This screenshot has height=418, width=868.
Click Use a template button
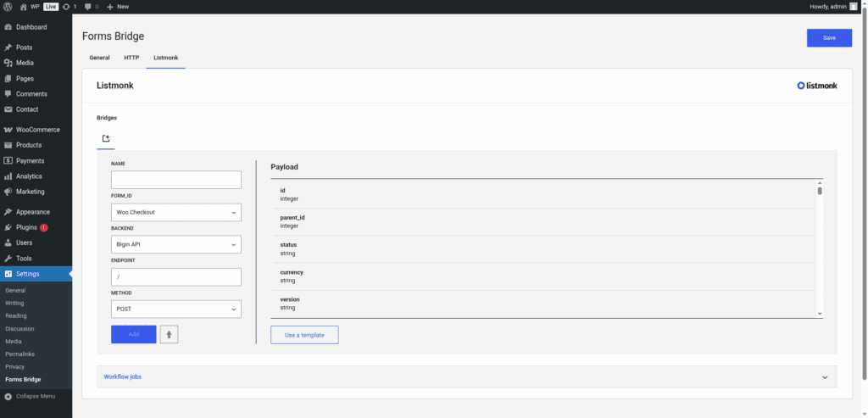point(304,335)
